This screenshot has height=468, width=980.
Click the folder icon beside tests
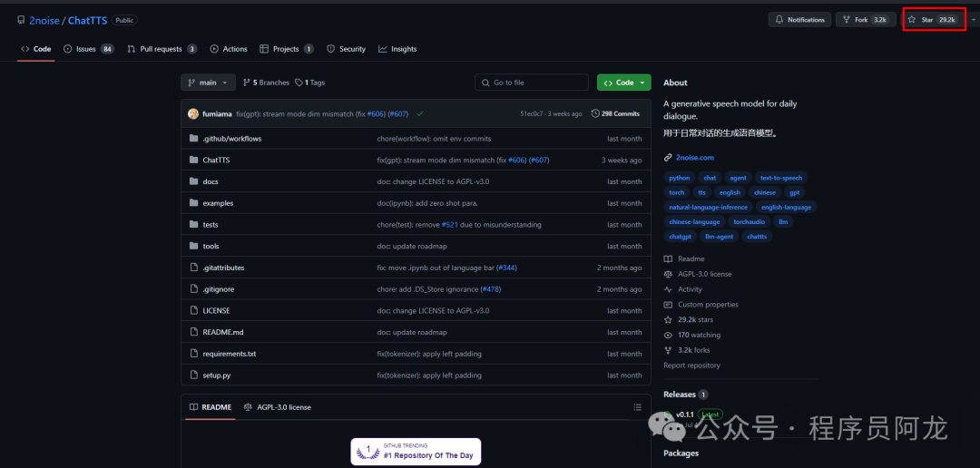coord(193,224)
